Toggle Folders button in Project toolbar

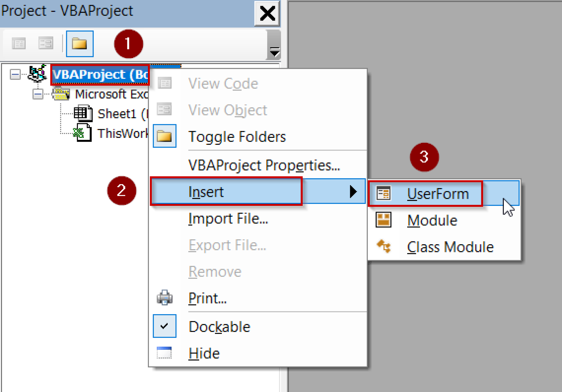pyautogui.click(x=80, y=44)
